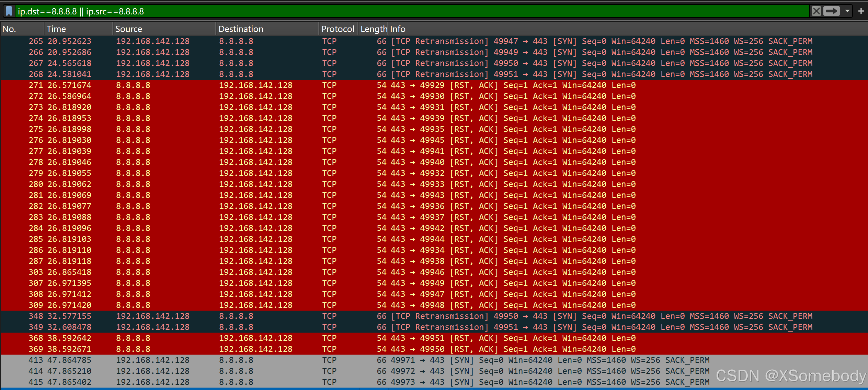This screenshot has width=868, height=390.
Task: Click the Info column header
Action: (x=398, y=29)
